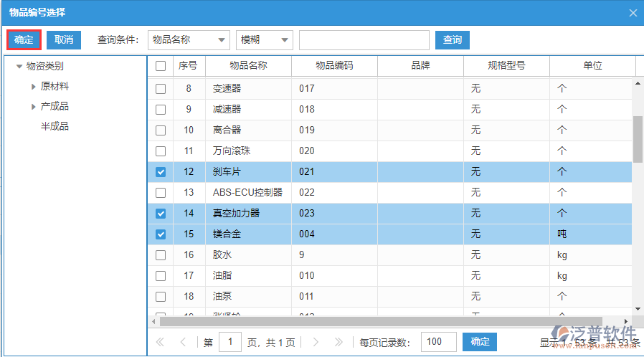644x357 pixels.
Task: Click the horizontal scroll-right arrow
Action: (625, 321)
